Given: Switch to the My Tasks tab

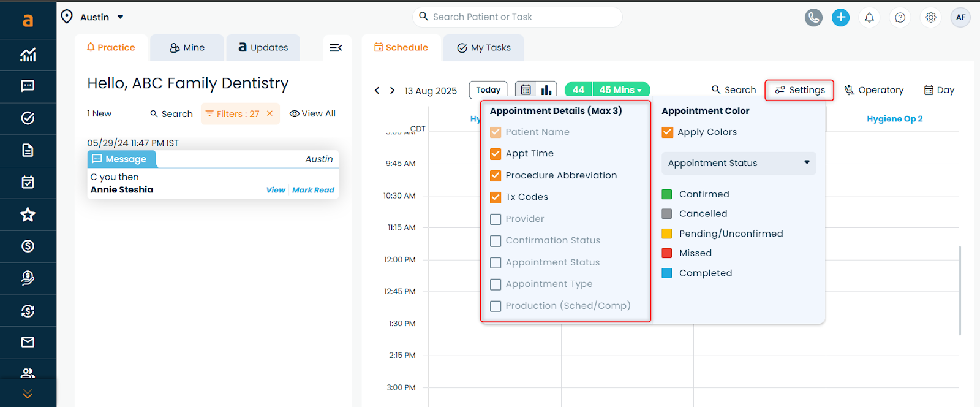Looking at the screenshot, I should tap(484, 48).
